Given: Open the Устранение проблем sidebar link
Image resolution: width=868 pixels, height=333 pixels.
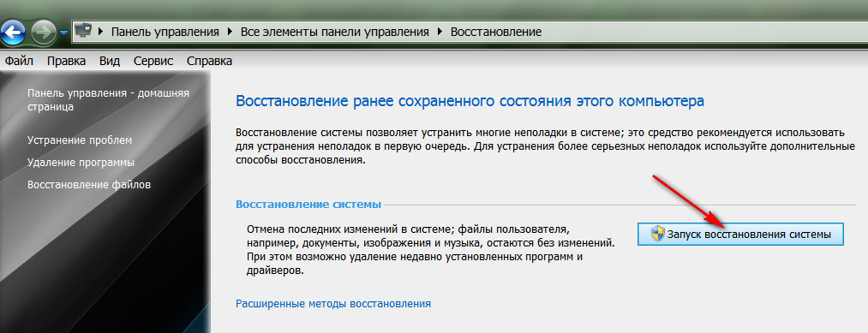Looking at the screenshot, I should click(80, 140).
